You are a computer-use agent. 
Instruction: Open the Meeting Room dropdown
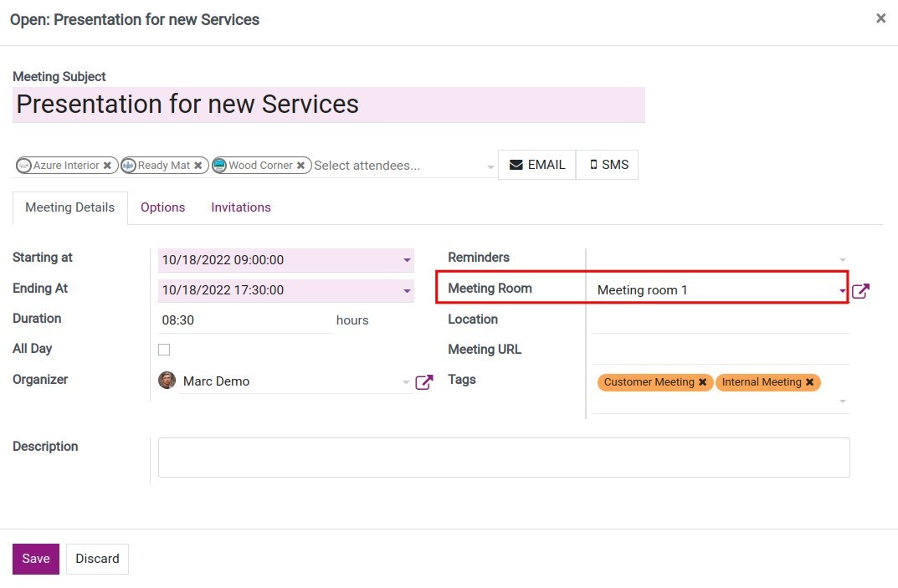[x=842, y=290]
